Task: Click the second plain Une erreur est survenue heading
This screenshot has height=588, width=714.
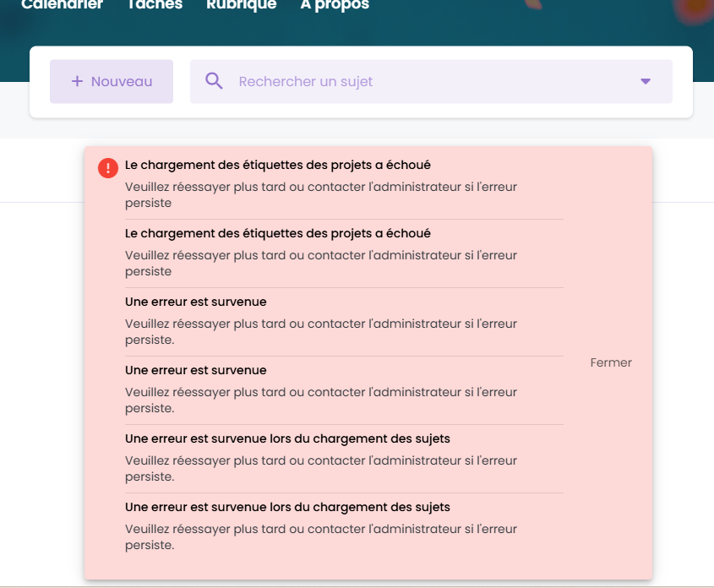Action: (x=195, y=370)
